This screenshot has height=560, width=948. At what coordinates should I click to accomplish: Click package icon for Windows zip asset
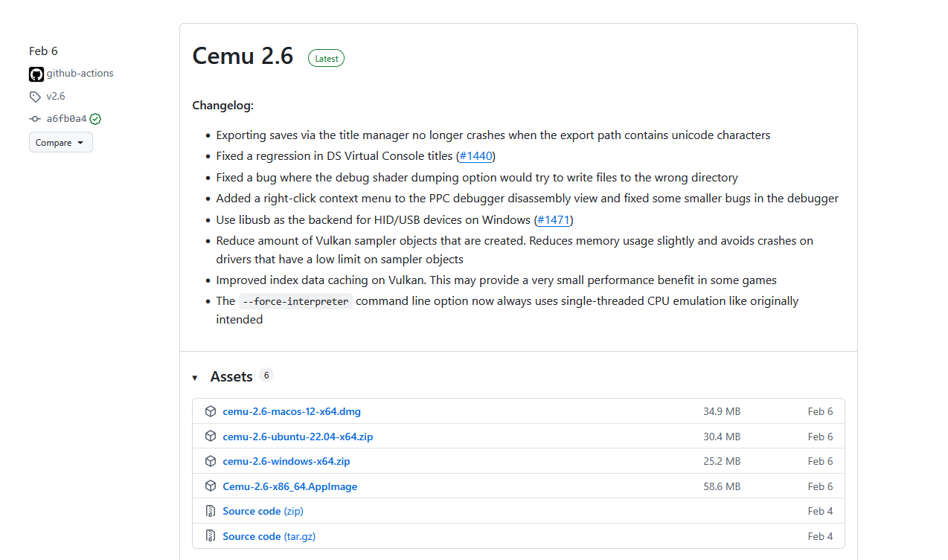[x=211, y=461]
